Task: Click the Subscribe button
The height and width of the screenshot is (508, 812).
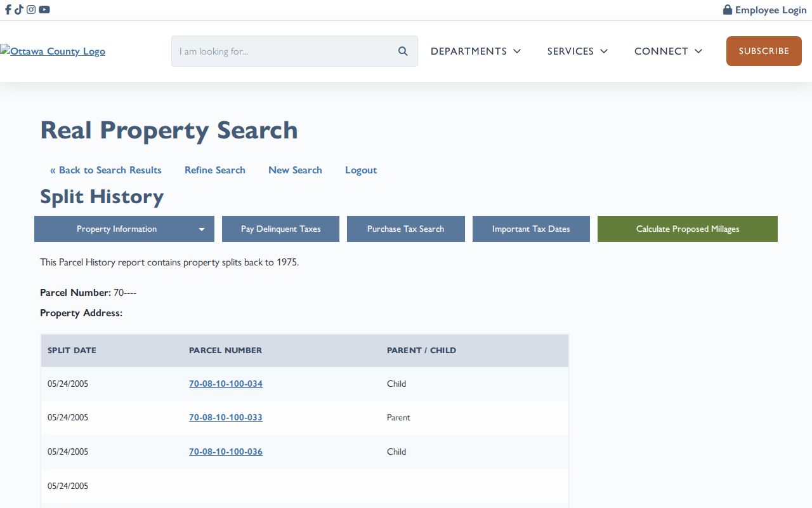Action: pyautogui.click(x=764, y=51)
